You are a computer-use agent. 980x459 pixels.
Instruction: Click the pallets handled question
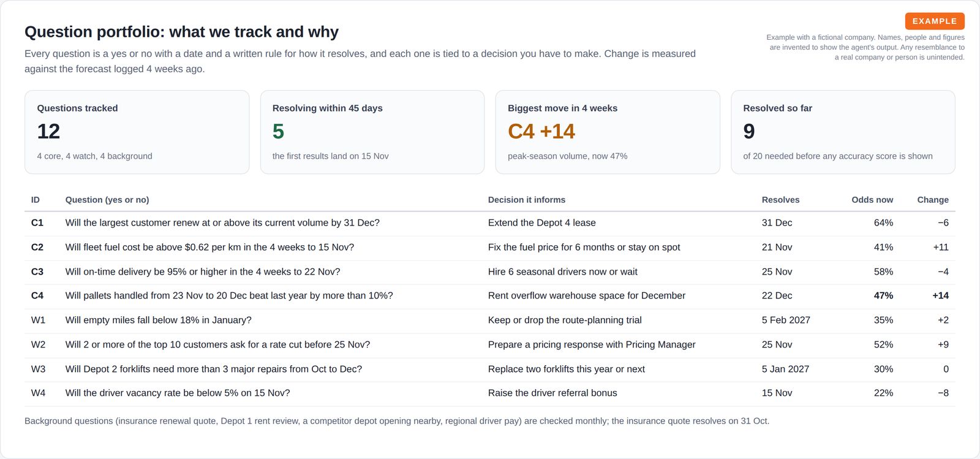[x=229, y=296]
